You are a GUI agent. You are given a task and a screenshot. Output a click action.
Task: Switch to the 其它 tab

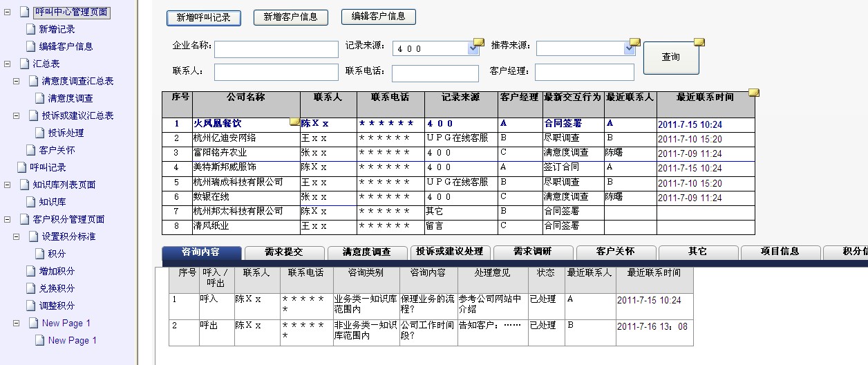point(698,252)
